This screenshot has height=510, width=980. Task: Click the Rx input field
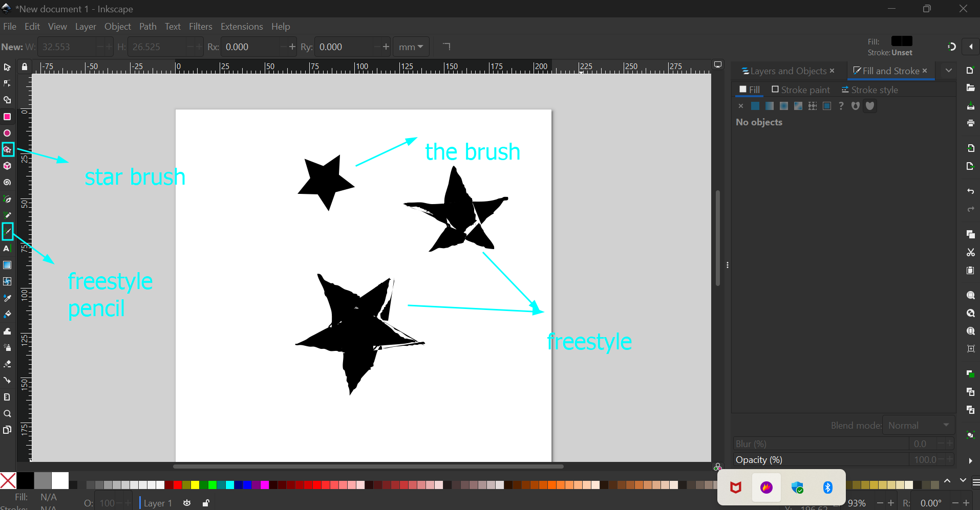(251, 47)
